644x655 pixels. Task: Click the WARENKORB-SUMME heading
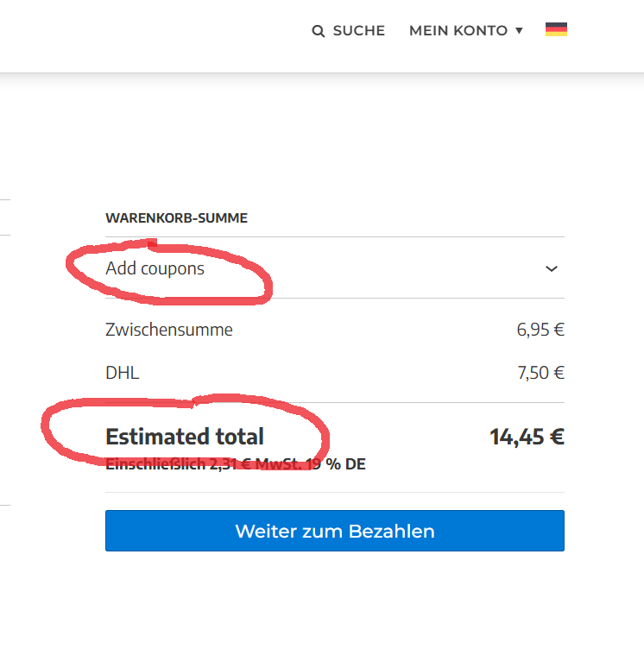point(176,218)
